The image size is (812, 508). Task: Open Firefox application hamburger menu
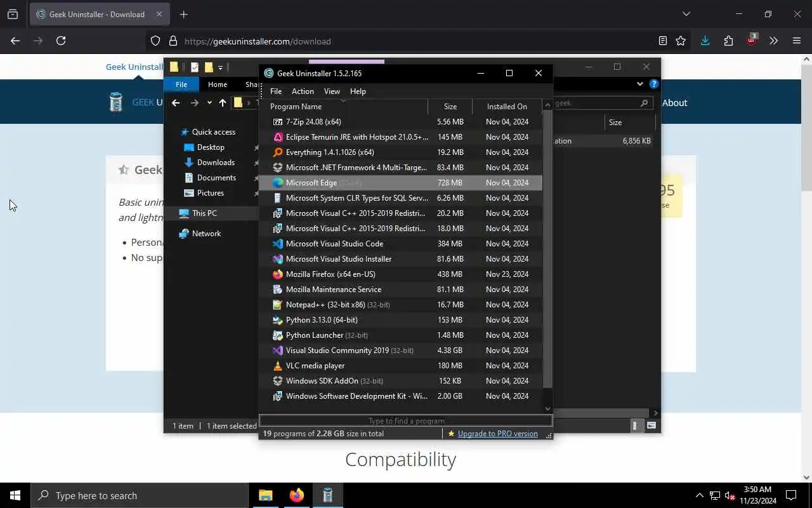coord(797,41)
